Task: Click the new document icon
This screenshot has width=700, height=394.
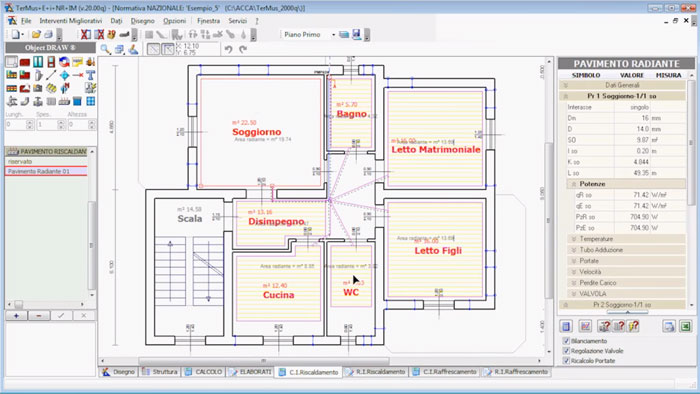Action: click(15, 34)
